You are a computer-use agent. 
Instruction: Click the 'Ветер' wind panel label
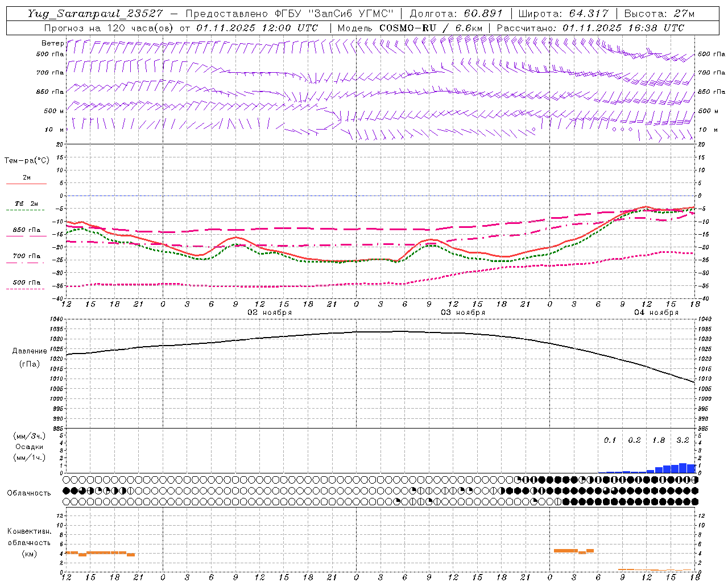click(53, 43)
